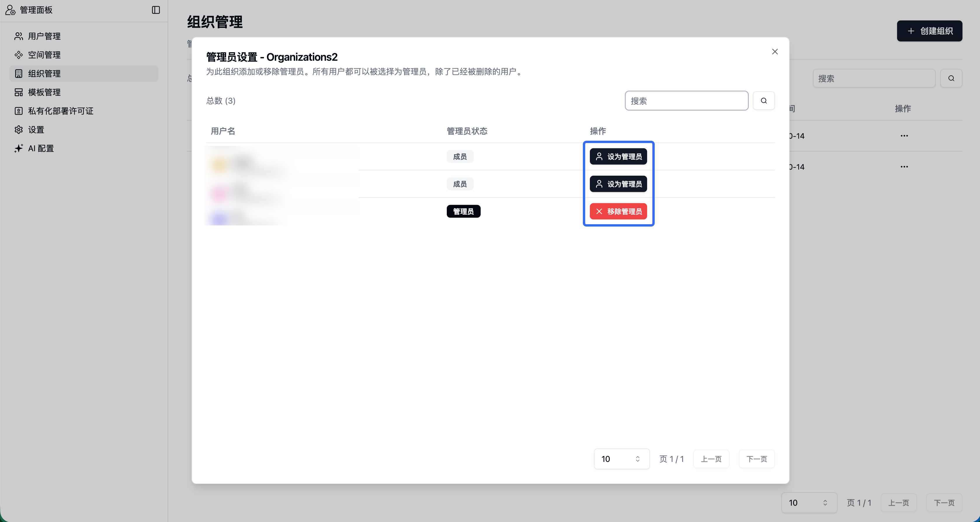The height and width of the screenshot is (522, 980).
Task: Click the search magnifier icon in dialog
Action: tap(764, 101)
